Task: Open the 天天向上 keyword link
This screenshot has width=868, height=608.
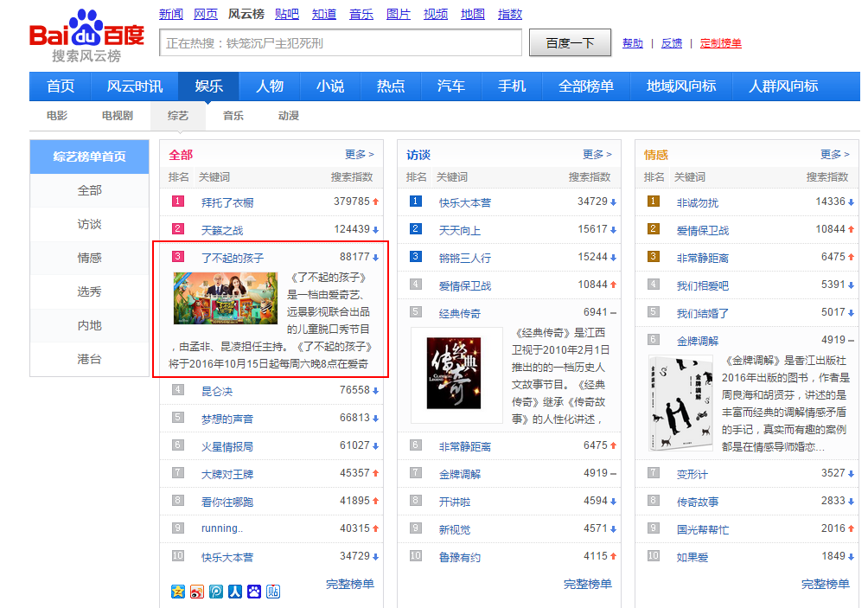Action: (459, 230)
